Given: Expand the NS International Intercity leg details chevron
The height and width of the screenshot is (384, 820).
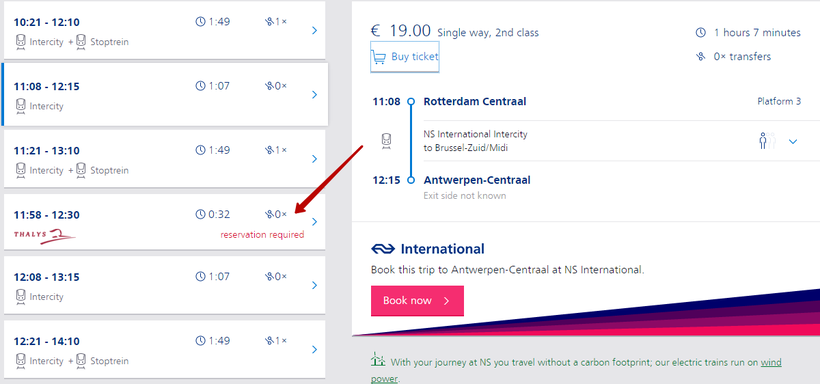Looking at the screenshot, I should tap(793, 141).
